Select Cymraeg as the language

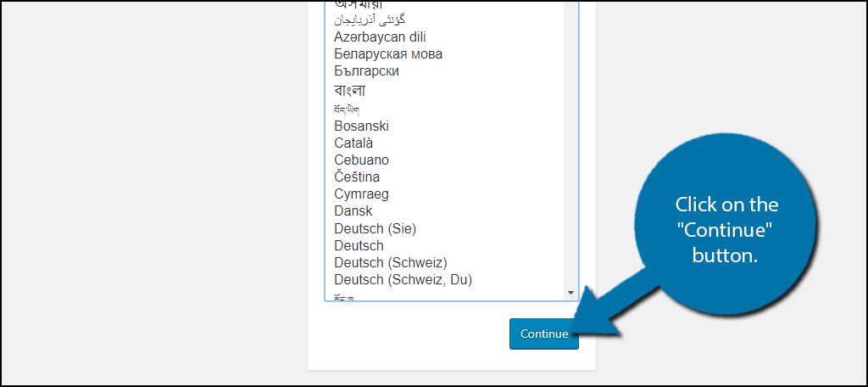[x=360, y=194]
